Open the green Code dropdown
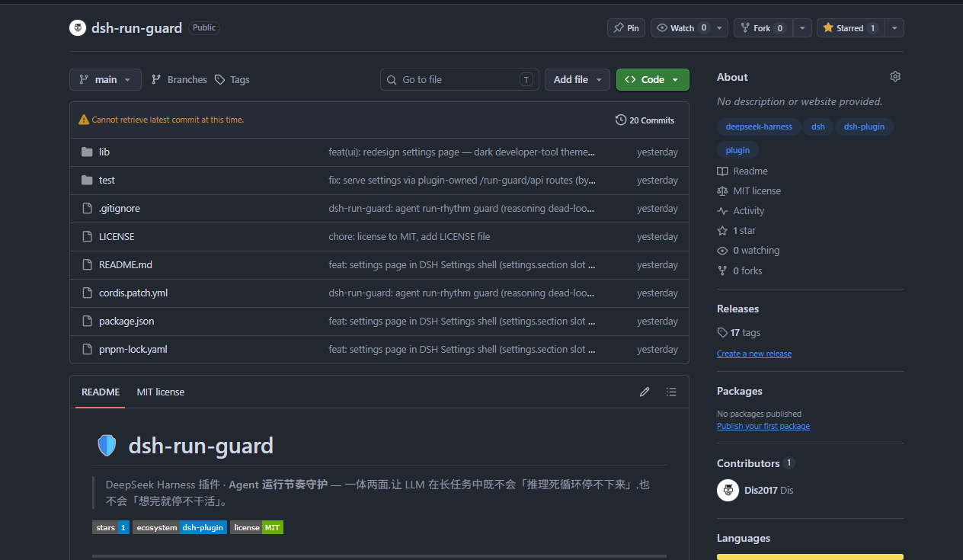Screen dimensions: 963x560 click(x=653, y=80)
